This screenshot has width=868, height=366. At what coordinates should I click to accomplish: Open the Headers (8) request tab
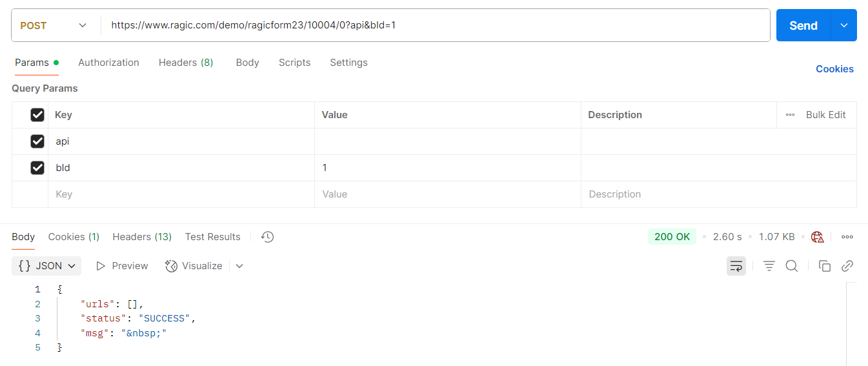pos(186,63)
